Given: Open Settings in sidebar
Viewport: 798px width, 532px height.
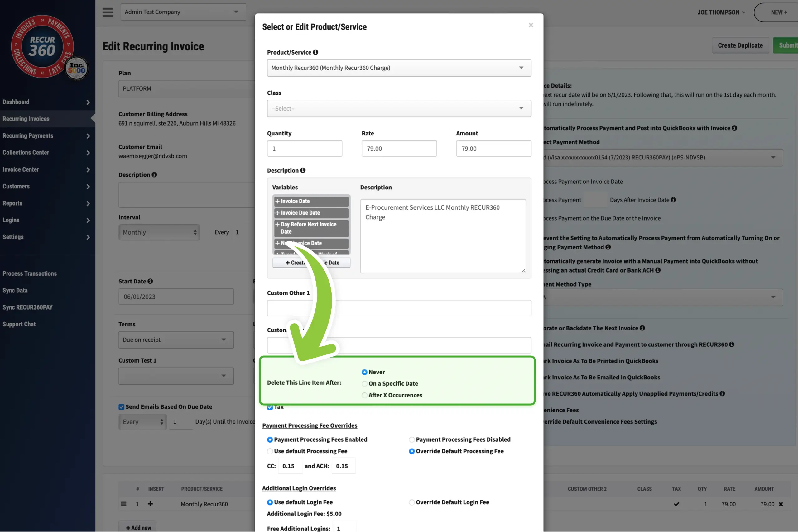Looking at the screenshot, I should 13,237.
